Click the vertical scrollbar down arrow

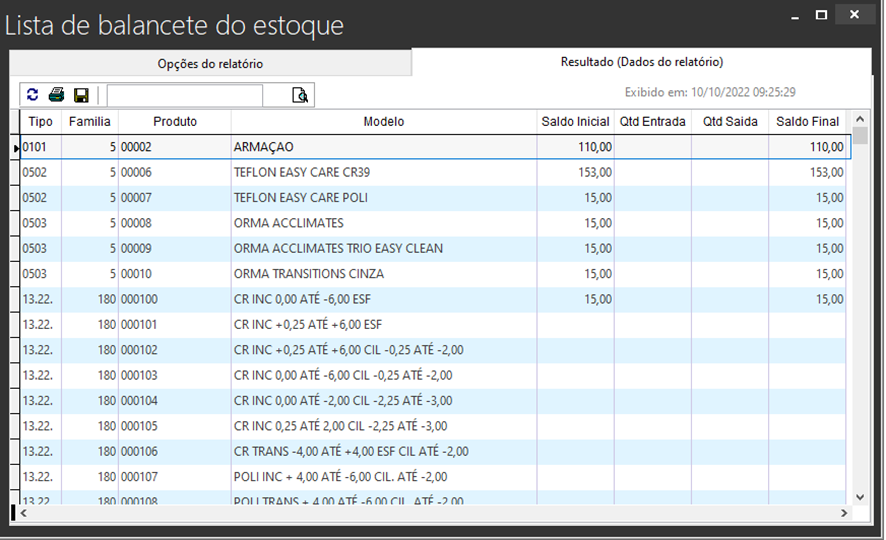(860, 496)
